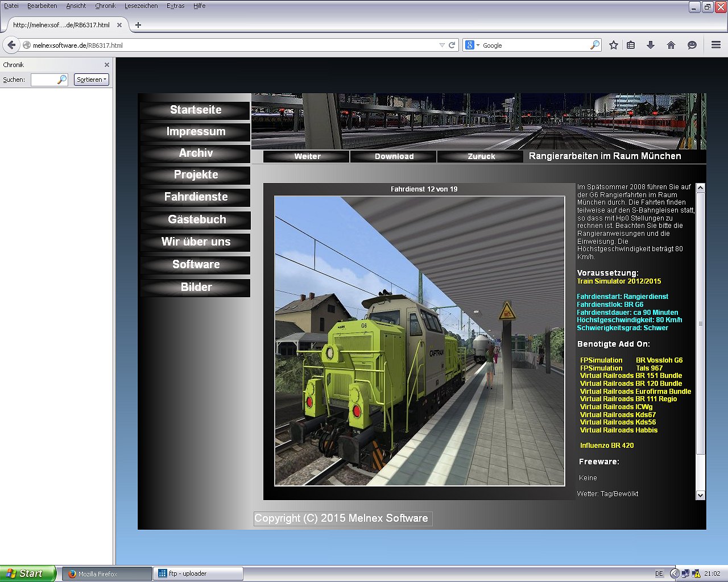Viewport: 728px width, 582px height.
Task: Click the DE language indicator in the taskbar
Action: 659,574
